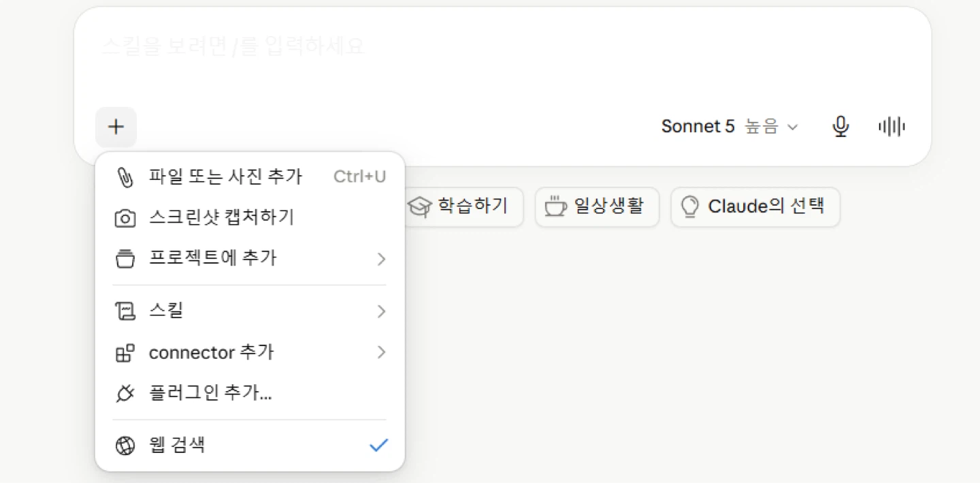Choose 스크린샷 캡처하기 from the menu
This screenshot has width=980, height=483.
(250, 218)
